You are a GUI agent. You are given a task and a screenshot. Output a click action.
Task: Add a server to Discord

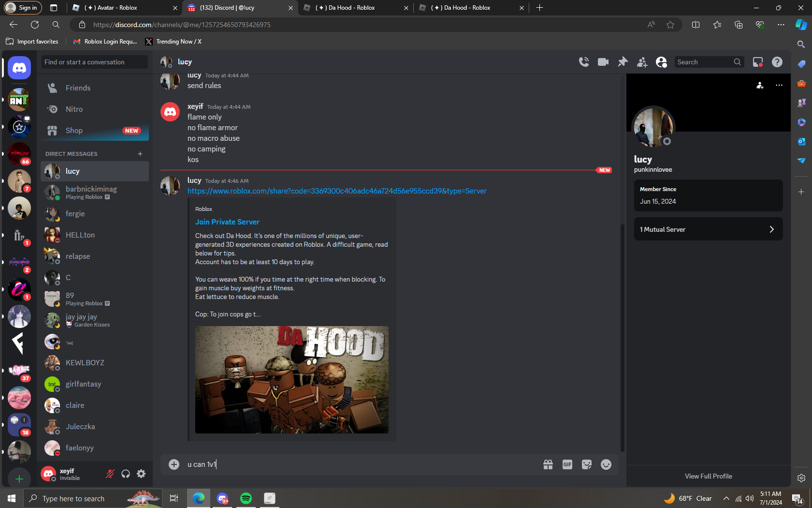(x=19, y=479)
